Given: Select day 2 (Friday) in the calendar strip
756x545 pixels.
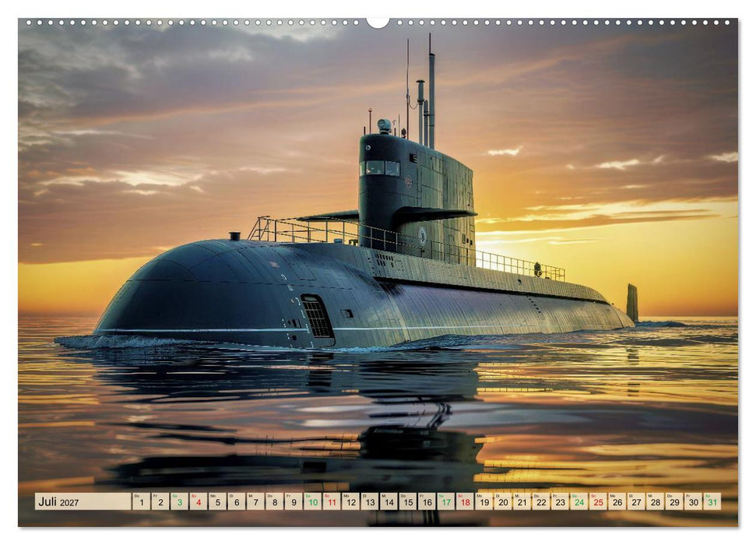Looking at the screenshot, I should [160, 501].
